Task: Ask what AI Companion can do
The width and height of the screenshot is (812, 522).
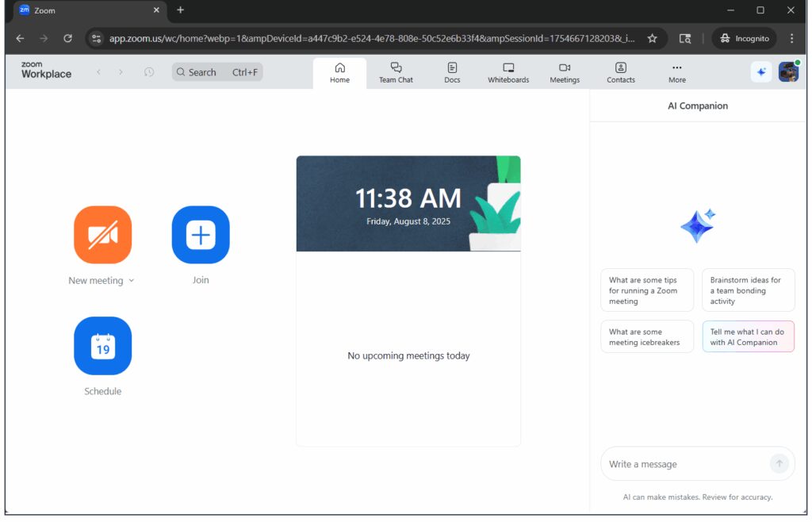Action: [x=746, y=336]
